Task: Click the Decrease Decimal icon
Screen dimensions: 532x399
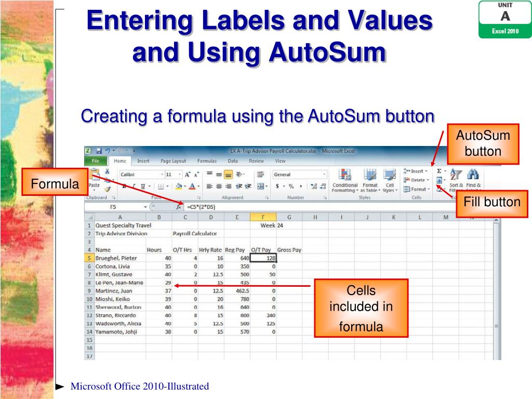Action: [323, 187]
